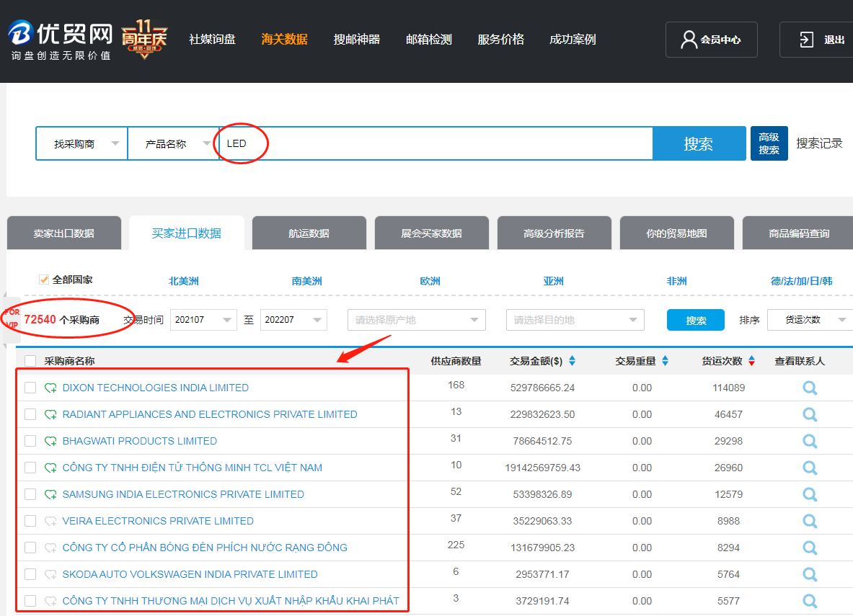The height and width of the screenshot is (616, 853).
Task: Open the 海关数据 navigation item
Action: tap(285, 39)
